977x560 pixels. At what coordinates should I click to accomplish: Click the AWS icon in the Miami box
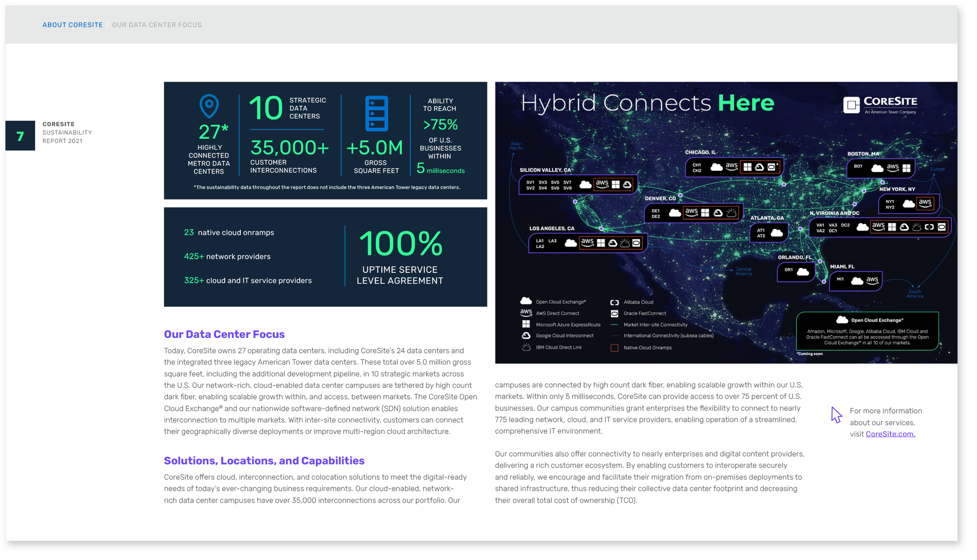pos(872,280)
